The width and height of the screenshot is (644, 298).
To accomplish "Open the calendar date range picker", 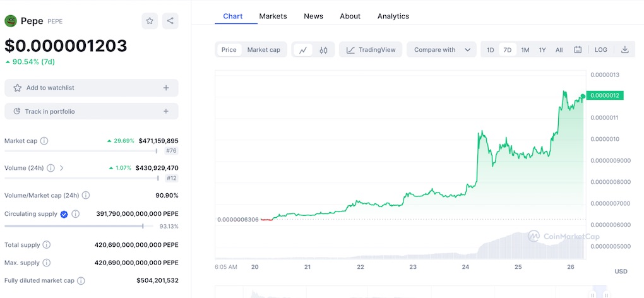I will [x=578, y=50].
